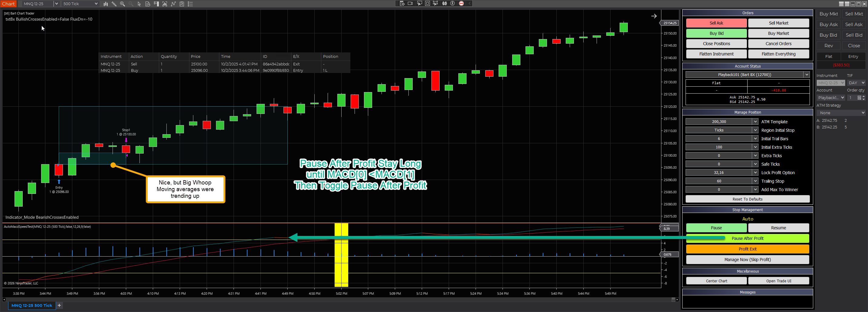
Task: Expand the 500 Tick interval dropdown
Action: [96, 4]
